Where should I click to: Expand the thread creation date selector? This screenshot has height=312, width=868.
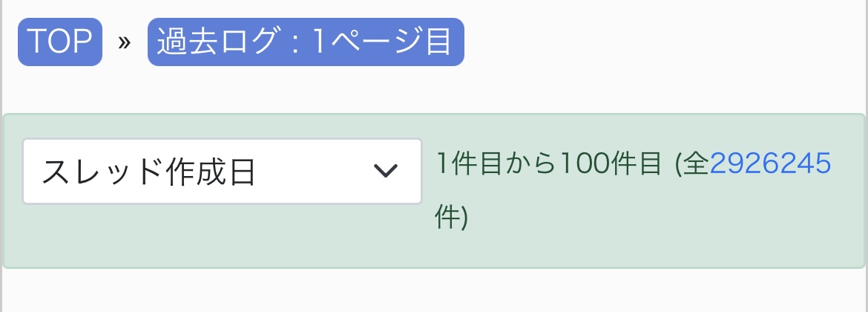tap(222, 171)
